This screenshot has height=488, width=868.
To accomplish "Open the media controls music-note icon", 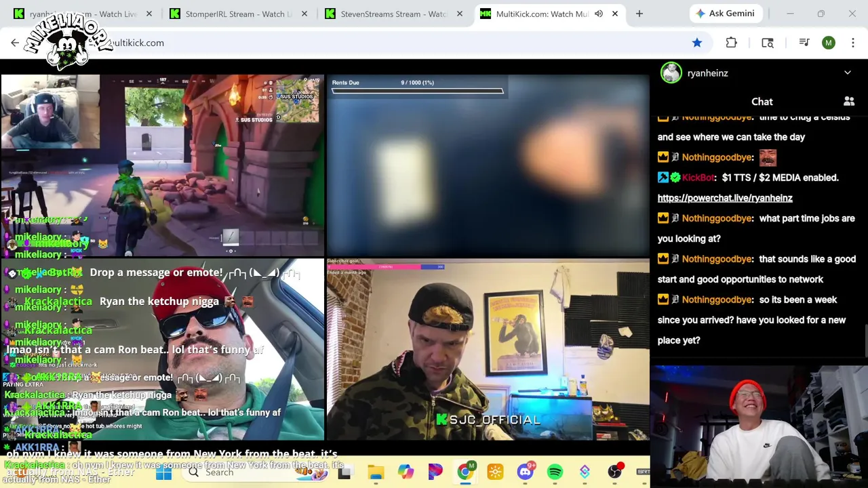I will pos(804,43).
